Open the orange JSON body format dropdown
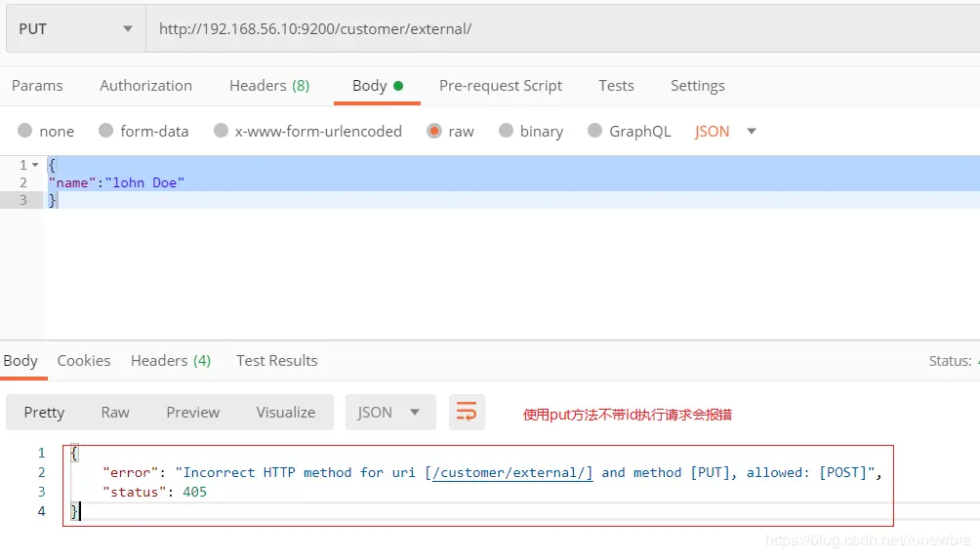Image resolution: width=980 pixels, height=558 pixels. tap(725, 132)
